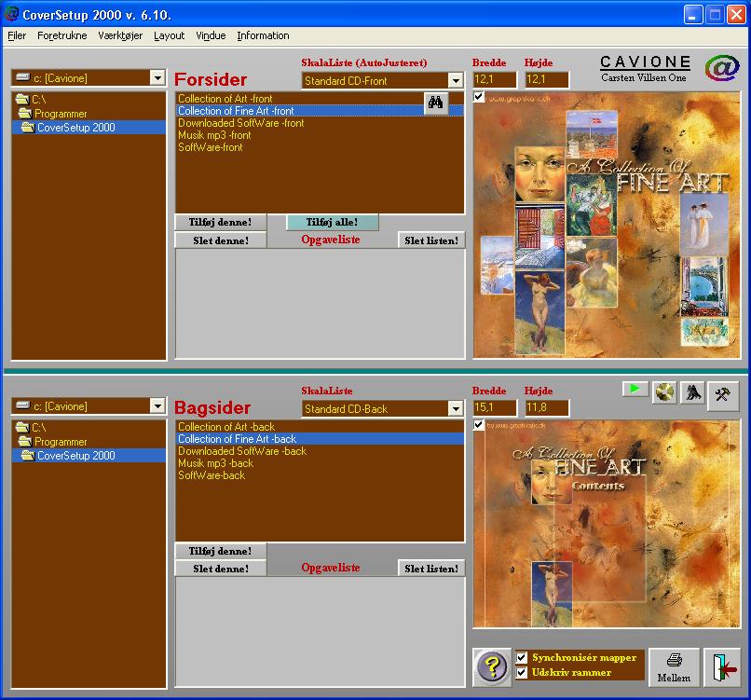Open the Information menu
Screen dimensions: 751x700
point(263,35)
